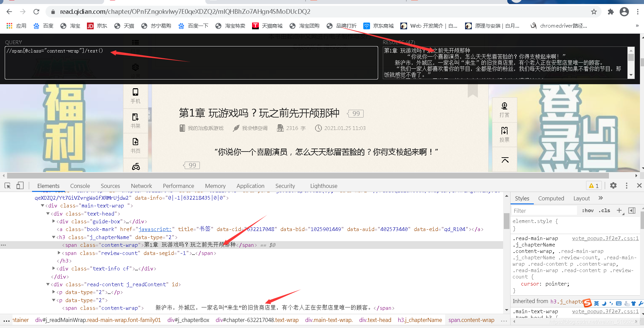
Task: Open the Layout pane
Action: click(x=581, y=198)
